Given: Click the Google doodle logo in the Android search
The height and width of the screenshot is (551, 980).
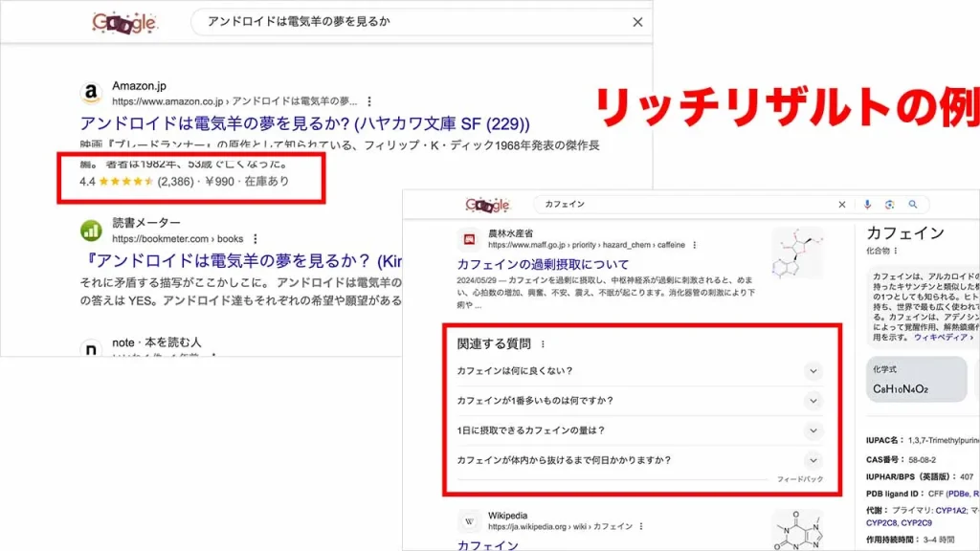Looking at the screenshot, I should (x=124, y=23).
